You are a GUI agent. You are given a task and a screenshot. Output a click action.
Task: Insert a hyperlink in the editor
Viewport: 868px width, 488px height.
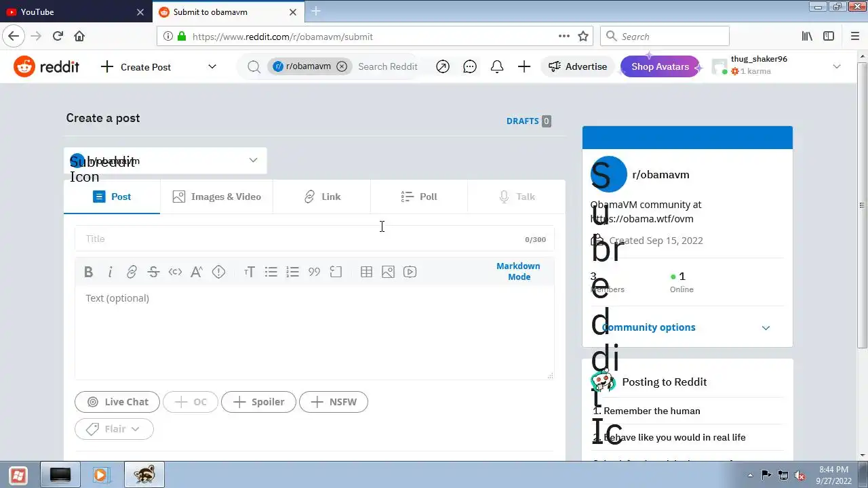(x=132, y=272)
